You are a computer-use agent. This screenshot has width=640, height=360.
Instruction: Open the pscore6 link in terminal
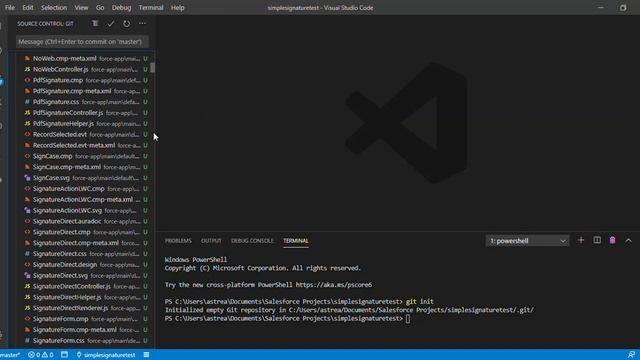coord(333,285)
